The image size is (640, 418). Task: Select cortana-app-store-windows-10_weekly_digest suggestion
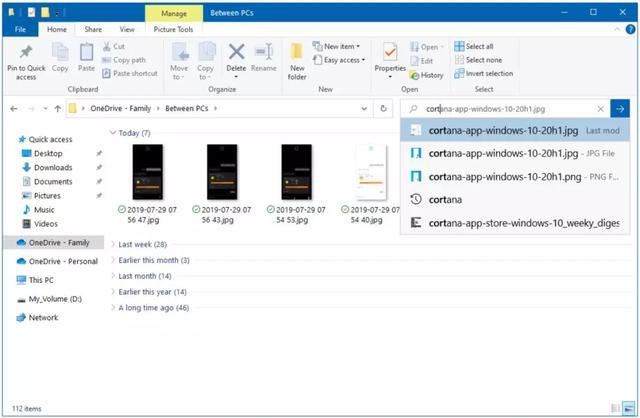coord(515,223)
